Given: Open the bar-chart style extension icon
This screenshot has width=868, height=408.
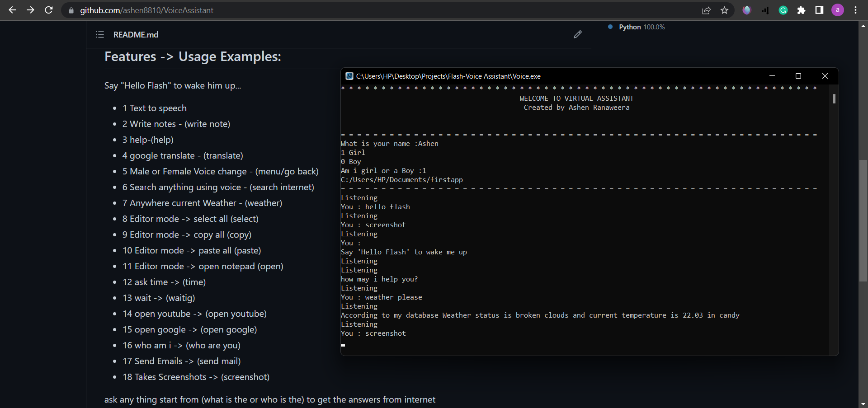Looking at the screenshot, I should coord(765,10).
